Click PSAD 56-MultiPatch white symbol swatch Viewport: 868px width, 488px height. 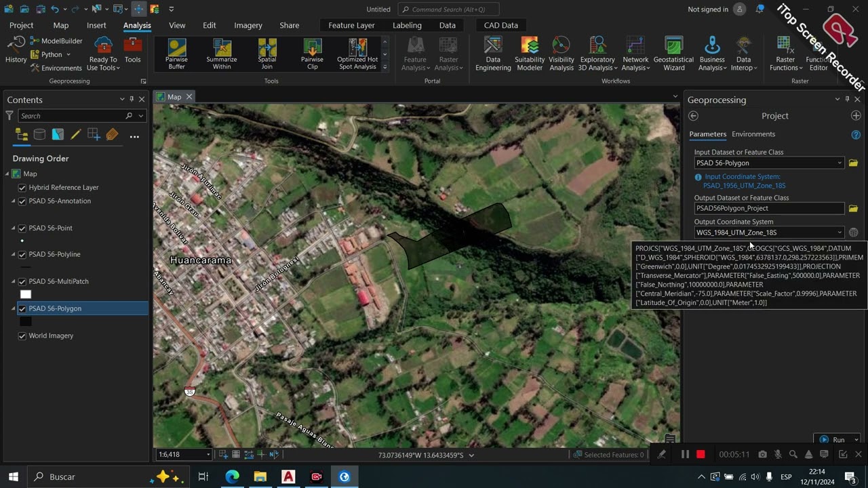click(x=26, y=294)
